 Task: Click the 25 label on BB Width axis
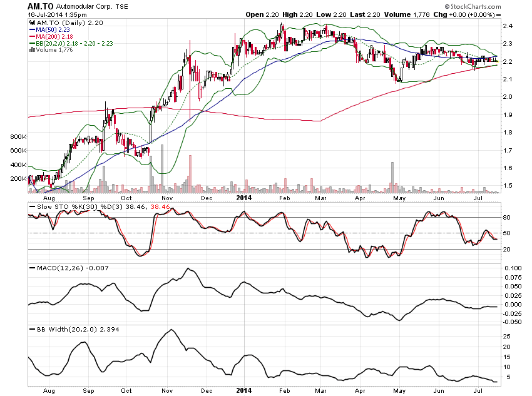tap(506, 337)
